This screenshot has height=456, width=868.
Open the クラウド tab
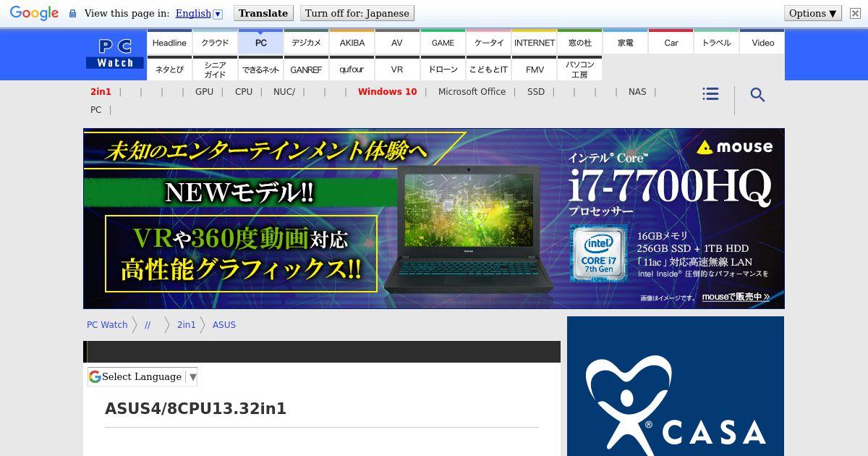click(215, 42)
